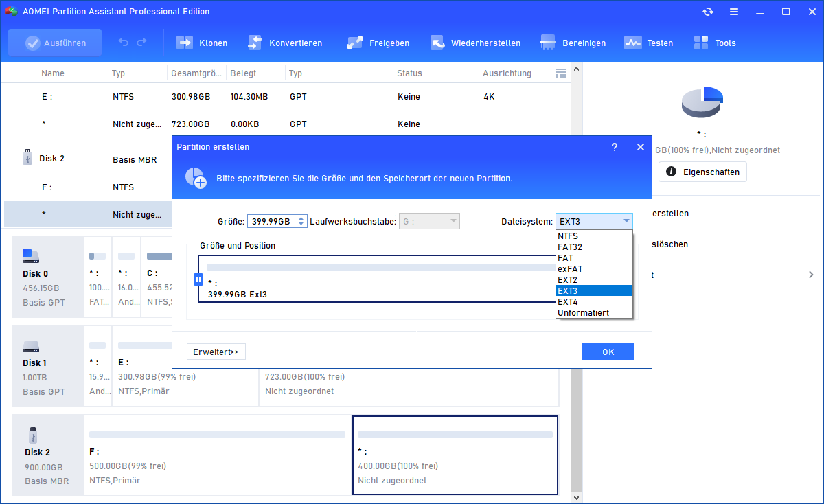Select FAT in file system list

594,258
